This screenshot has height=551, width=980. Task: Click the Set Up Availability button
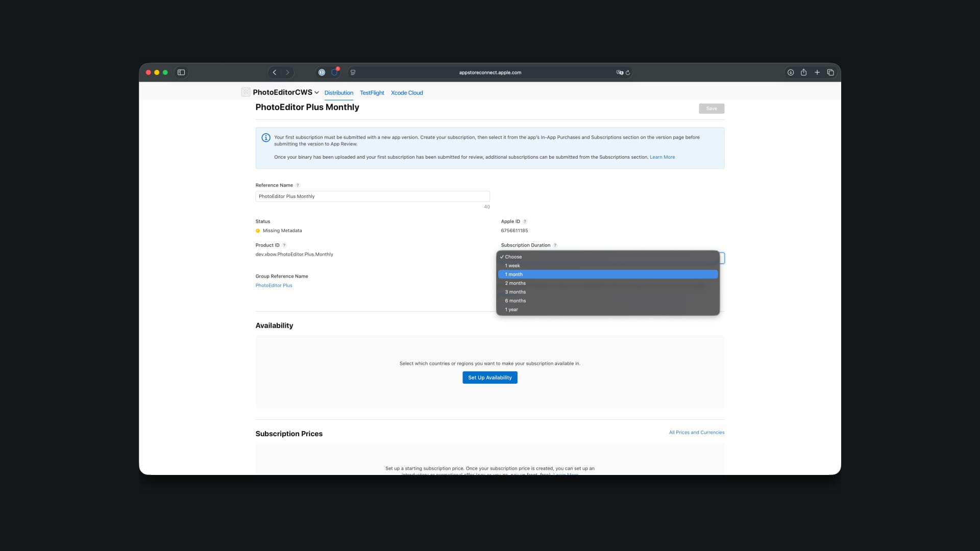489,378
